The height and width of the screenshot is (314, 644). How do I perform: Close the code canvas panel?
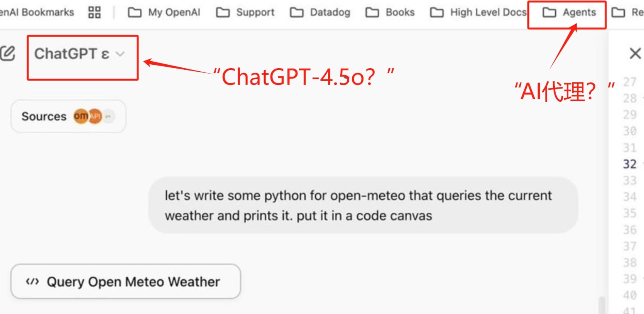tap(635, 53)
